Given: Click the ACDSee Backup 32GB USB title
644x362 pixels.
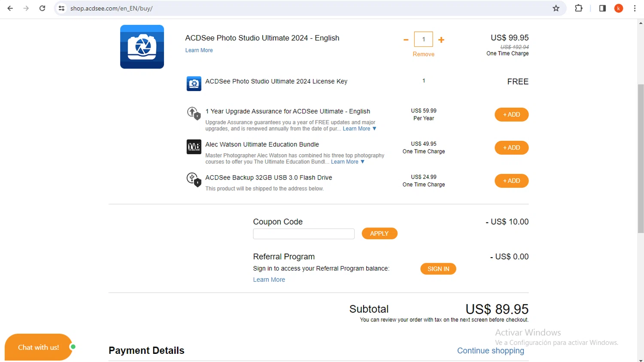Looking at the screenshot, I should click(x=269, y=177).
